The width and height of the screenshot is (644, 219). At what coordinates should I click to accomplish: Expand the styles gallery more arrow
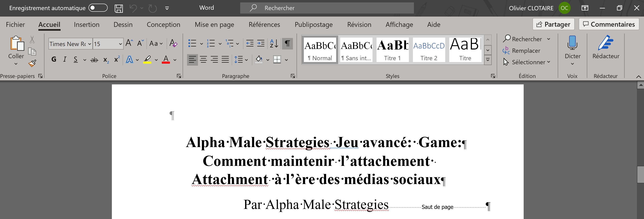487,60
